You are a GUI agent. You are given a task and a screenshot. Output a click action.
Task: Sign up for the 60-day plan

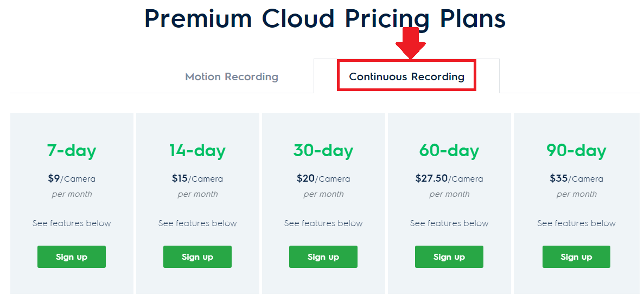(x=449, y=256)
